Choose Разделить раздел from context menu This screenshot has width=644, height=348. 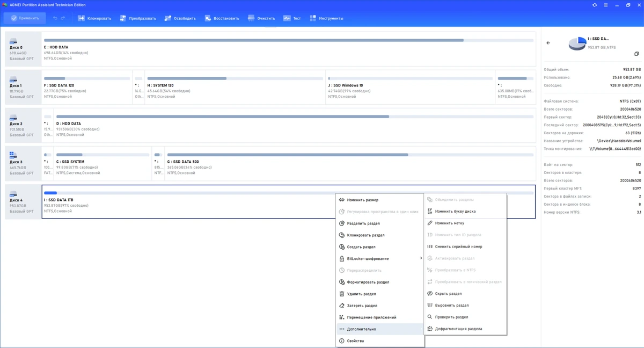(380, 223)
